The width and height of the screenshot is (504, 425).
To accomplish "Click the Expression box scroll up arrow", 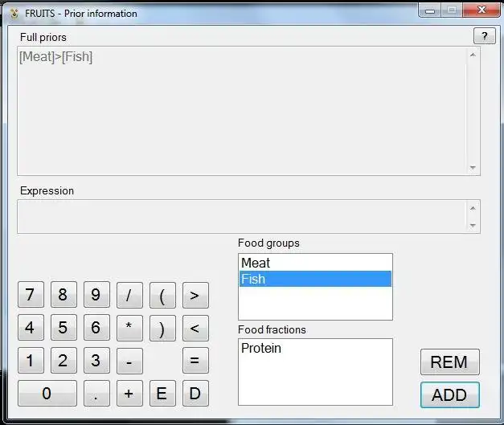I will pos(473,208).
